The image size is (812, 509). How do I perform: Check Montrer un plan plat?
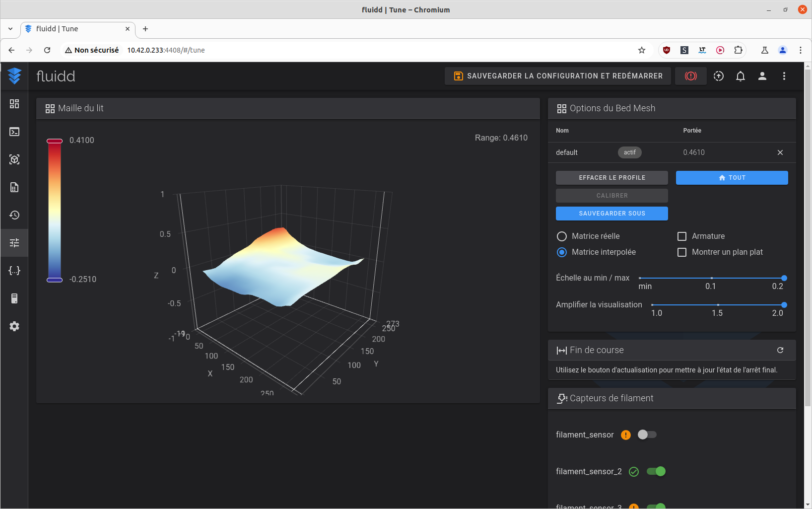click(x=682, y=252)
